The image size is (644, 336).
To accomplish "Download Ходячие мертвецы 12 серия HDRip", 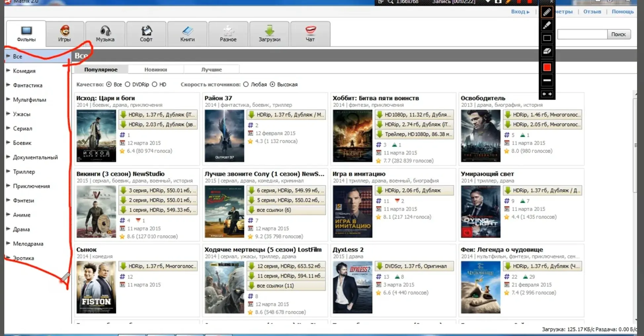I will [286, 266].
